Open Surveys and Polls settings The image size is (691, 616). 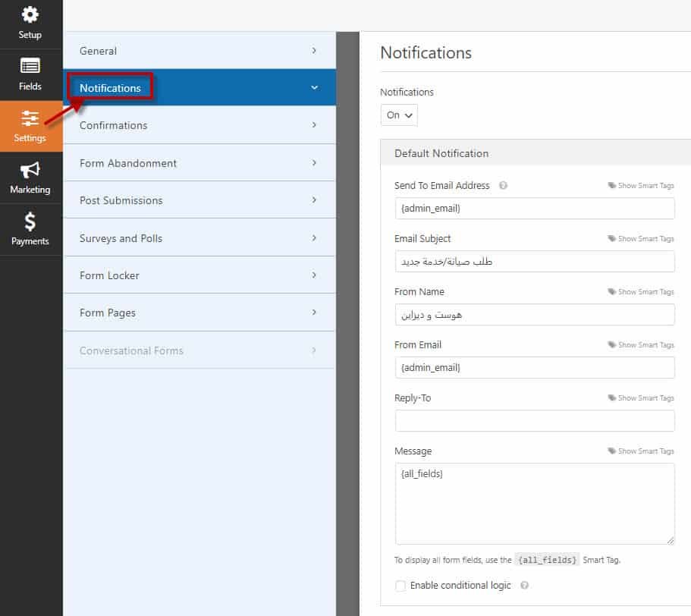pyautogui.click(x=199, y=238)
